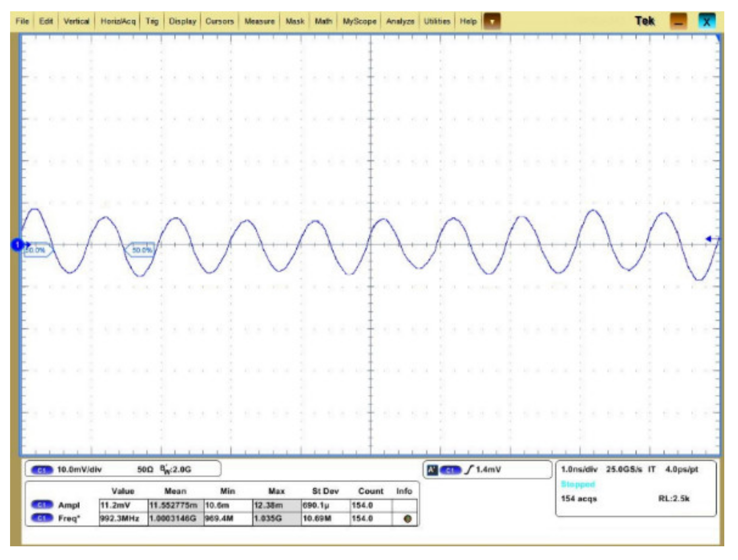Click the Mean column header
The width and height of the screenshot is (738, 560).
(x=175, y=491)
